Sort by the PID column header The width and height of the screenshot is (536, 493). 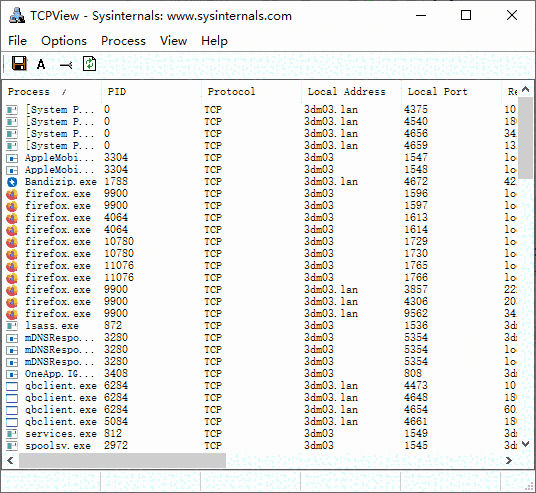pyautogui.click(x=151, y=92)
